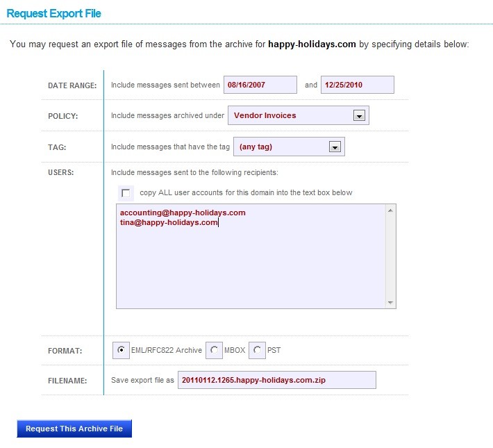Click the 'Include messages archived under' text
This screenshot has height=448, width=493.
coord(167,115)
